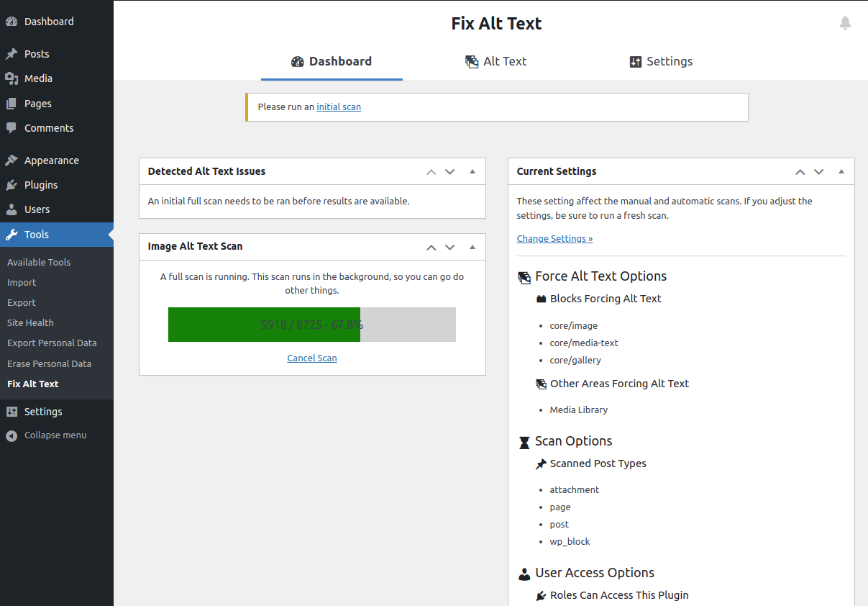Click the scan progress bar
Viewport: 868px width, 606px height.
(x=312, y=325)
